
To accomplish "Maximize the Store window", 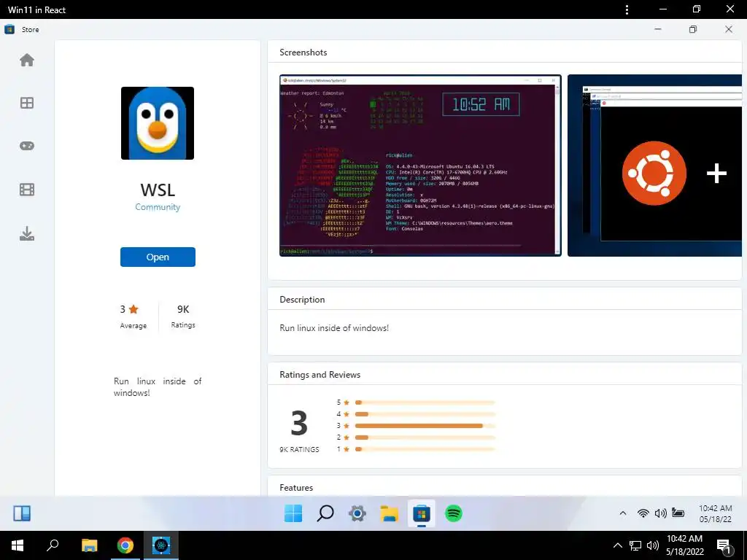I will pos(693,29).
